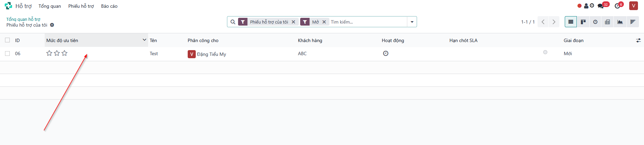Screen dimensions: 644x145
Task: Select the checkbox for ticket 06
Action: pyautogui.click(x=7, y=53)
